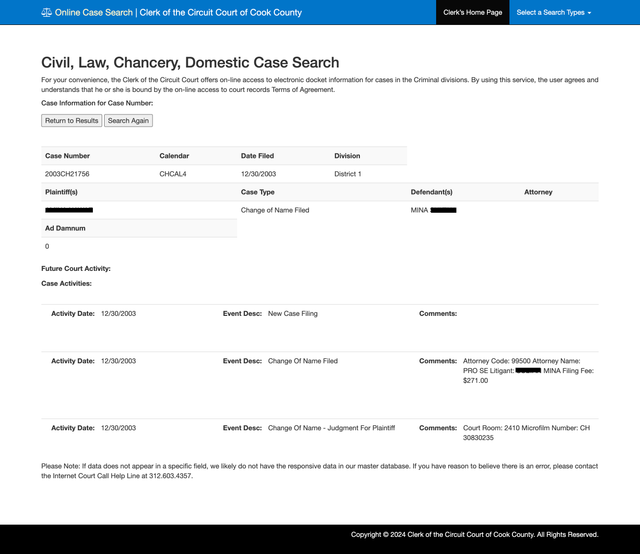Click the Attorney column header
Viewport: 640px width, 554px height.
click(x=538, y=192)
